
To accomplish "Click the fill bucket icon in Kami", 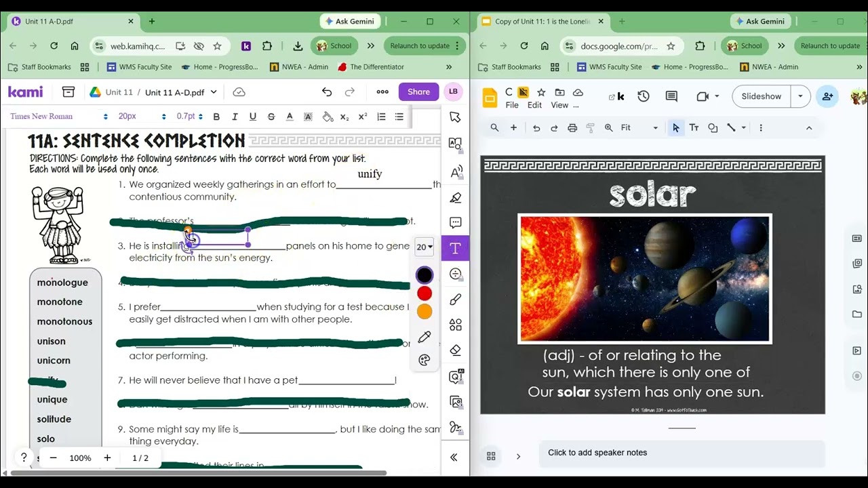I will [x=328, y=117].
